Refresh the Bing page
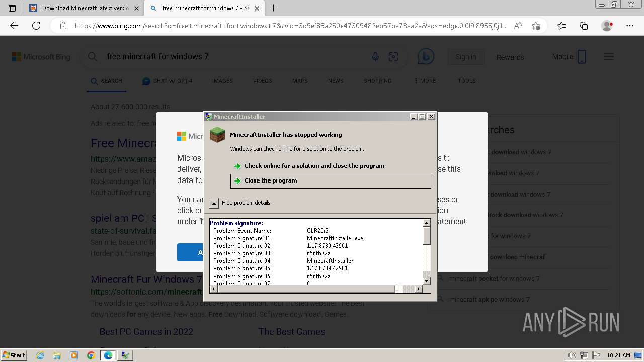This screenshot has width=644, height=362. pos(36,26)
